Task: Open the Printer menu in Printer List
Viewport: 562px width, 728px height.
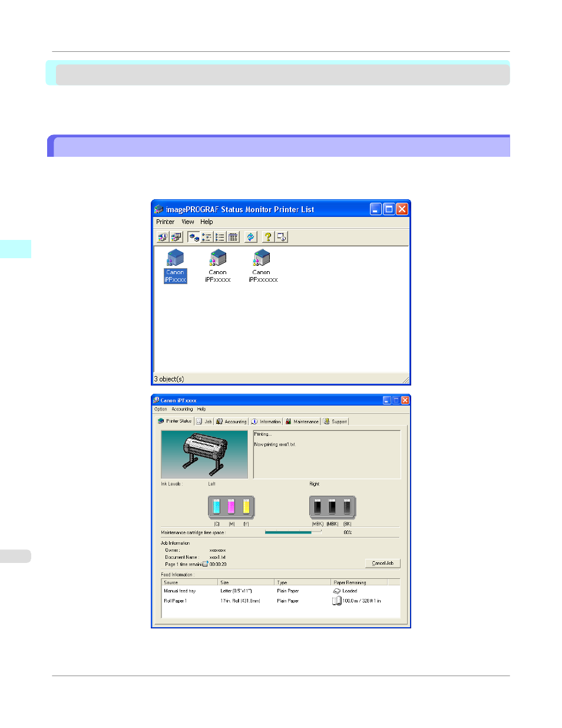Action: coord(165,222)
